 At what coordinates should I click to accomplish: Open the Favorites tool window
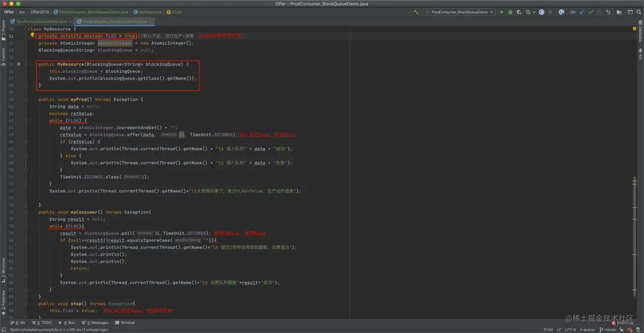pyautogui.click(x=3, y=303)
